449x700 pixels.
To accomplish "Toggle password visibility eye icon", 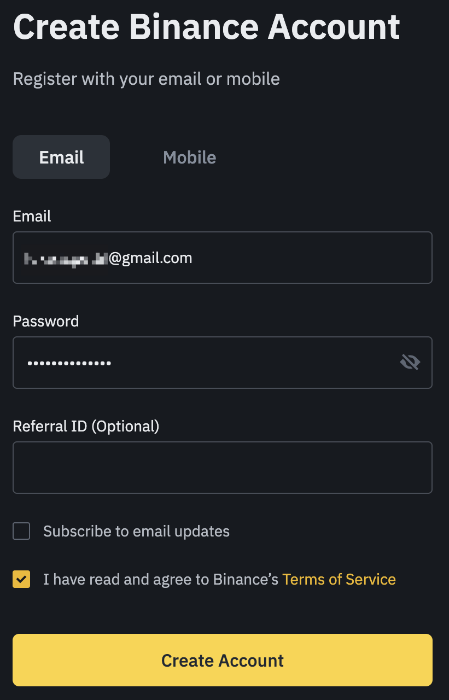I will point(410,362).
